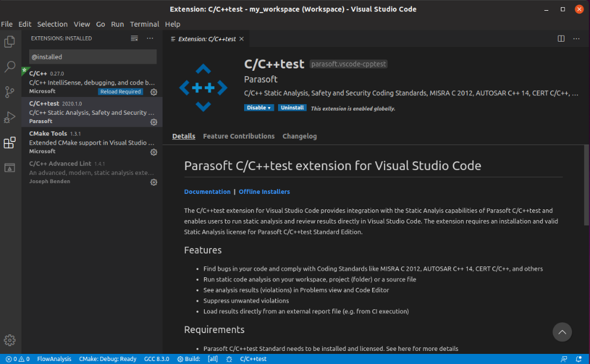Image resolution: width=590 pixels, height=364 pixels.
Task: Open the Run menu
Action: point(117,24)
